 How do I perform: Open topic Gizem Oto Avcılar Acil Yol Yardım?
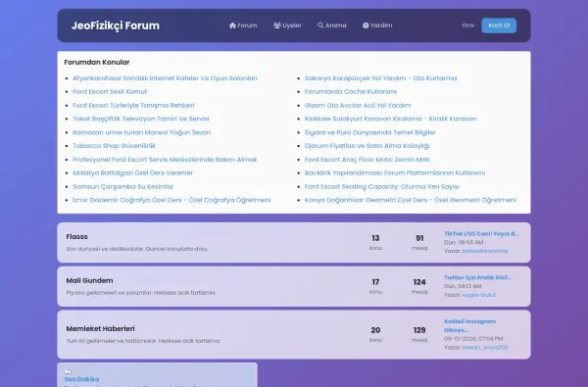[358, 106]
